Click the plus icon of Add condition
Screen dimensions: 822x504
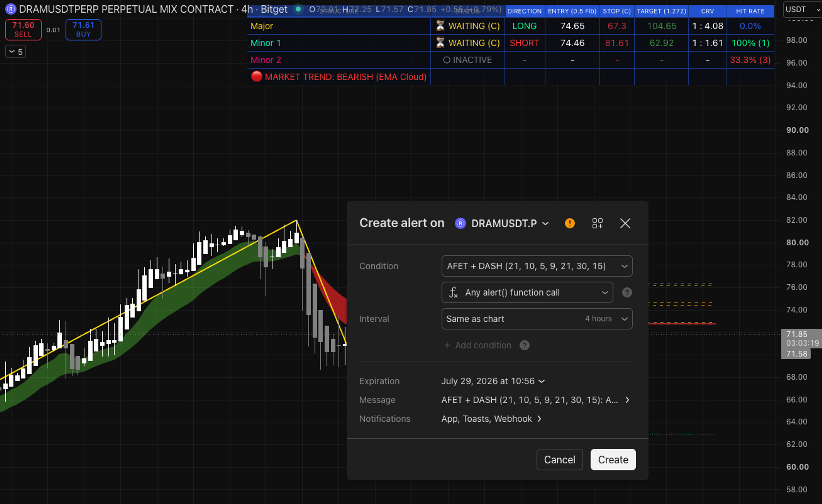coord(447,345)
